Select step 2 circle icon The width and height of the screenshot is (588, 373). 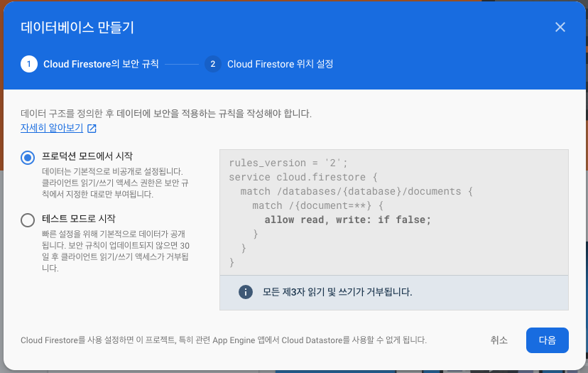[212, 64]
